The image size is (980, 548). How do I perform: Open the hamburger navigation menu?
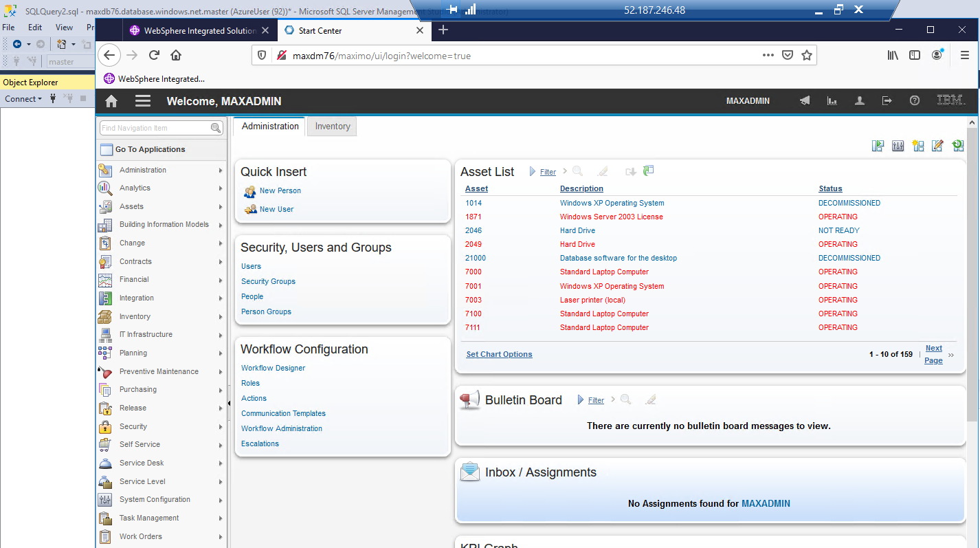click(x=142, y=101)
